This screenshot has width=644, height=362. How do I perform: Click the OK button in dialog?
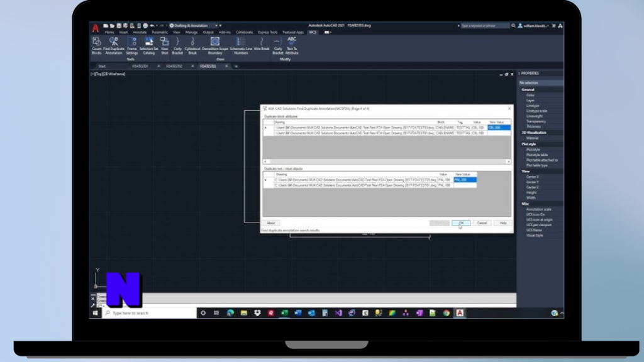[x=461, y=223]
